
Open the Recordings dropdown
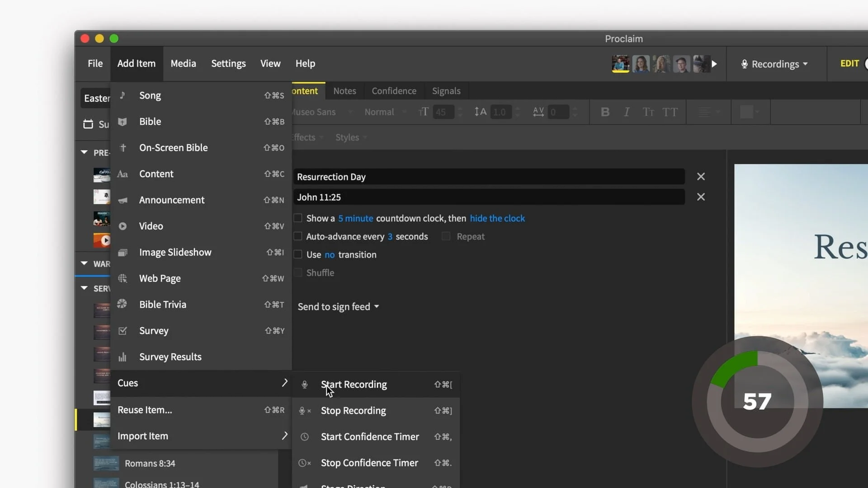coord(775,64)
